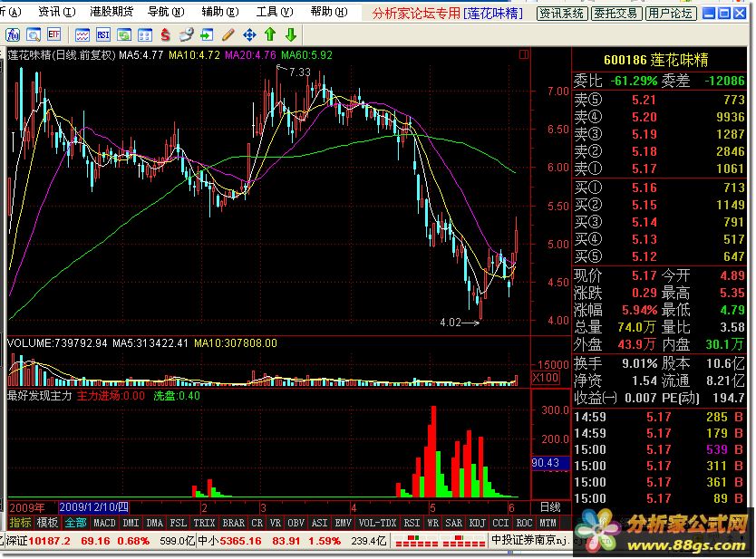Click the red dollar sign icon
The height and width of the screenshot is (559, 756).
165,34
